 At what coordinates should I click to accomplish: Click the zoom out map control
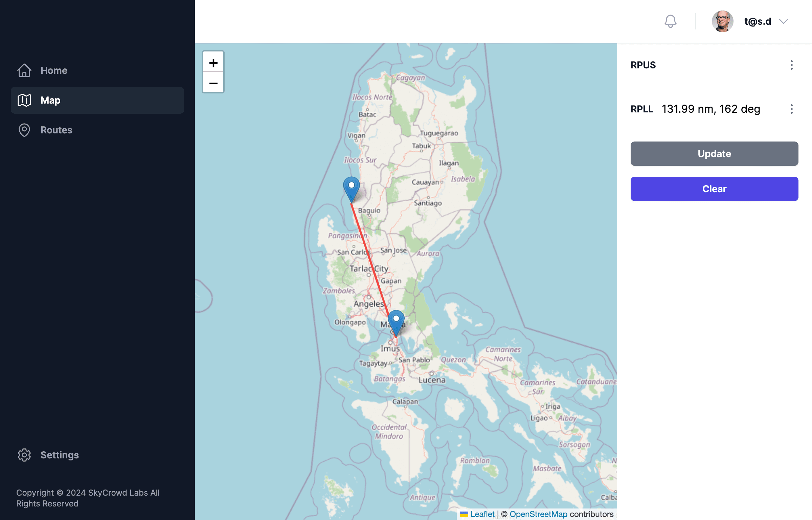212,82
